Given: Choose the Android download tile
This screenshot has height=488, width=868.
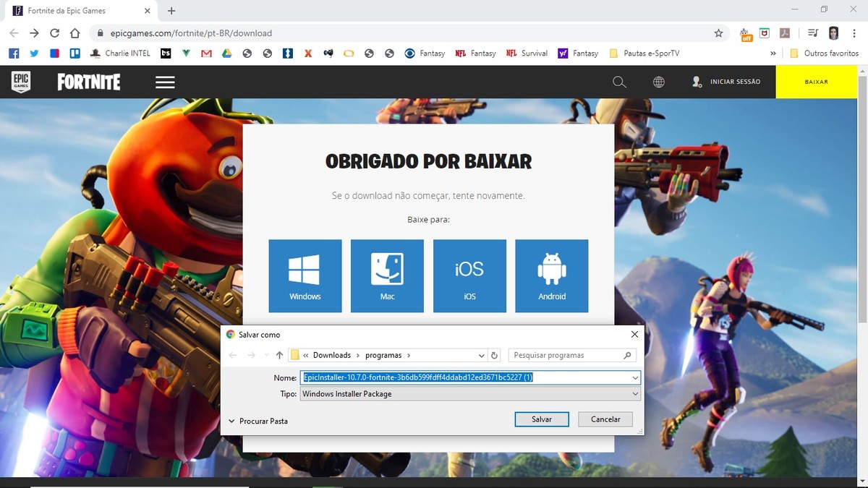Looking at the screenshot, I should click(552, 276).
